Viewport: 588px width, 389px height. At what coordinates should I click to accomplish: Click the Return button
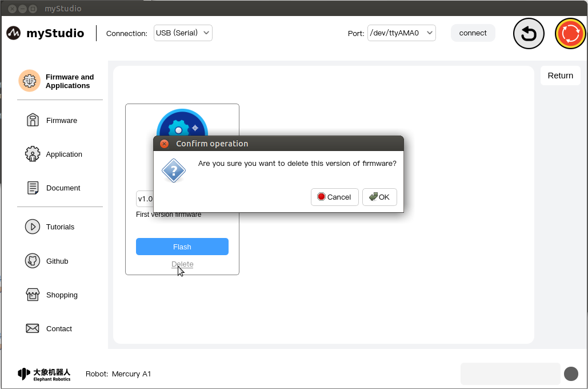pos(560,76)
